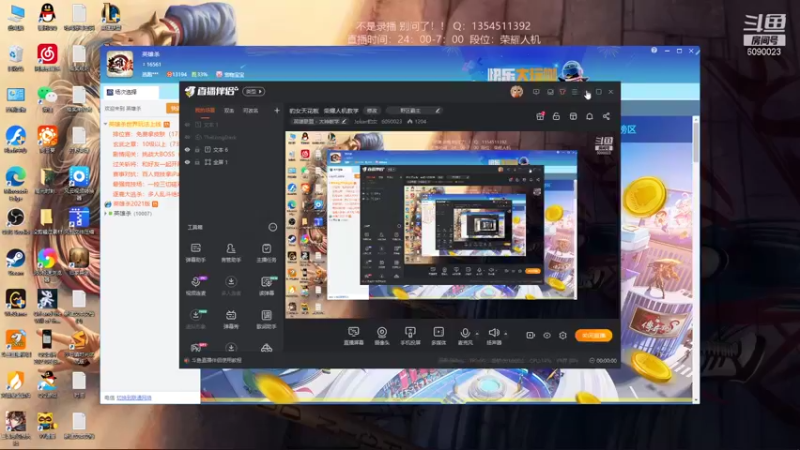This screenshot has width=800, height=450.
Task: Open the recording camera icon beside the eye
Action: coord(531,335)
